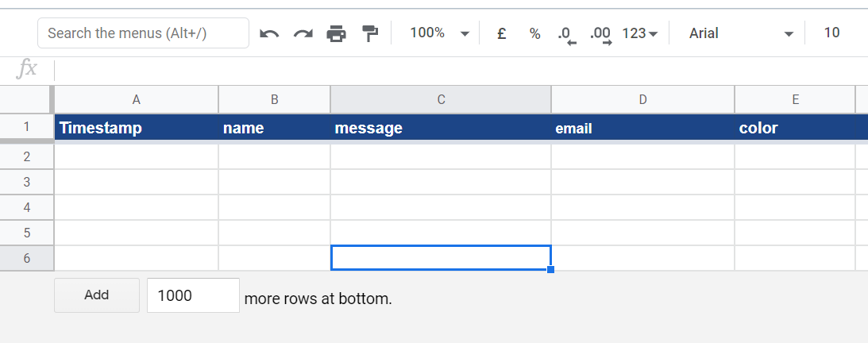Click the Add rows button
Viewport: 868px width, 343px height.
pyautogui.click(x=97, y=295)
